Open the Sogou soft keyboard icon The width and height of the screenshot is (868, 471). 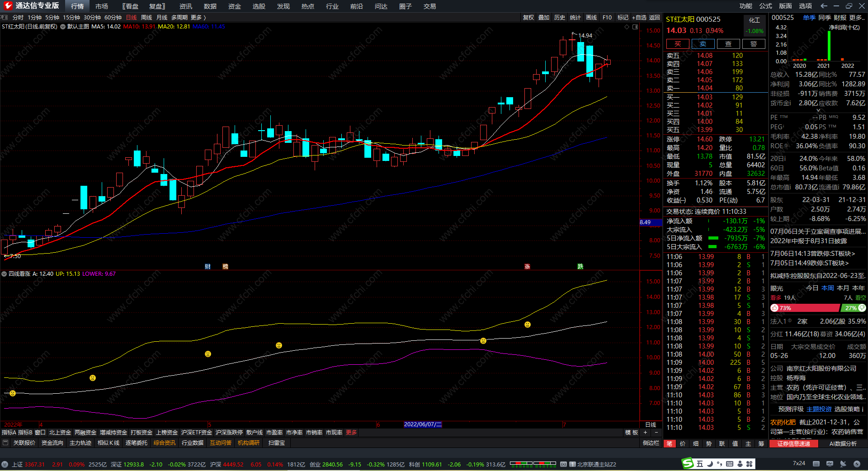click(730, 464)
